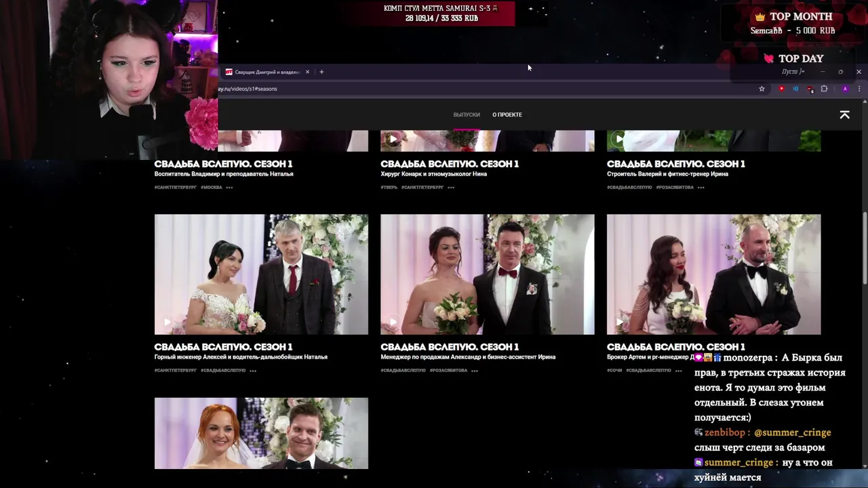Play the Строитель Валерий episode via play icon
This screenshot has height=488, width=868.
(x=619, y=140)
